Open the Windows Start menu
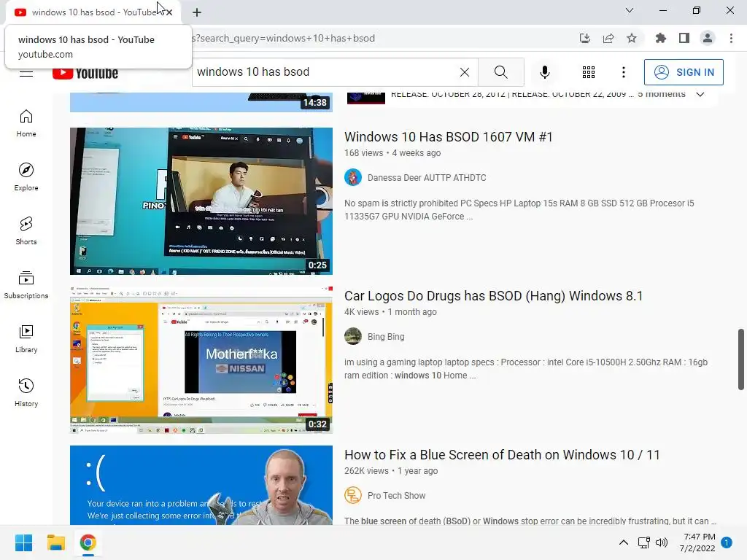The width and height of the screenshot is (747, 560). click(23, 542)
